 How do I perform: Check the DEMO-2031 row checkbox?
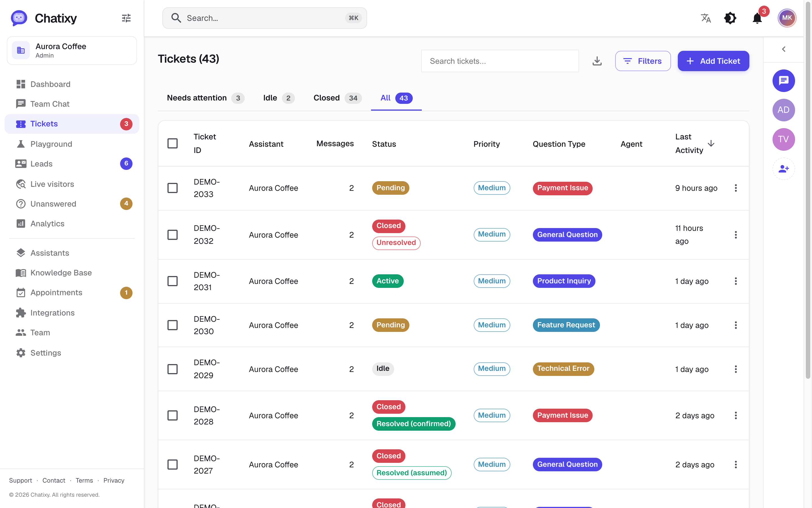pos(173,281)
